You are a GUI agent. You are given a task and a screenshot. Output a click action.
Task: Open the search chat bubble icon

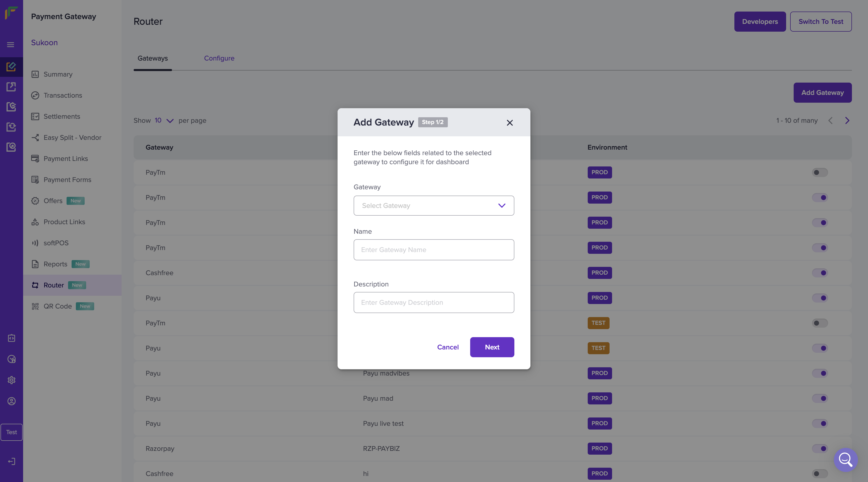[x=845, y=459]
